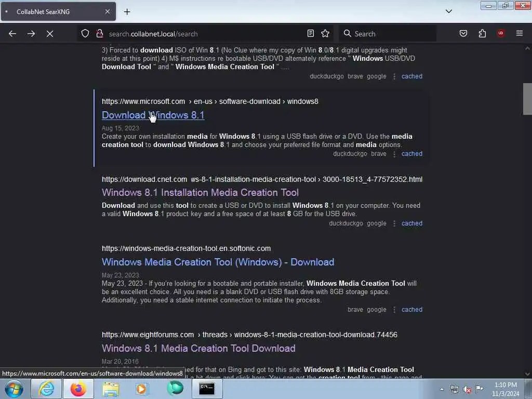This screenshot has height=399, width=532.
Task: Click the softonic.com URL text
Action: point(187,248)
